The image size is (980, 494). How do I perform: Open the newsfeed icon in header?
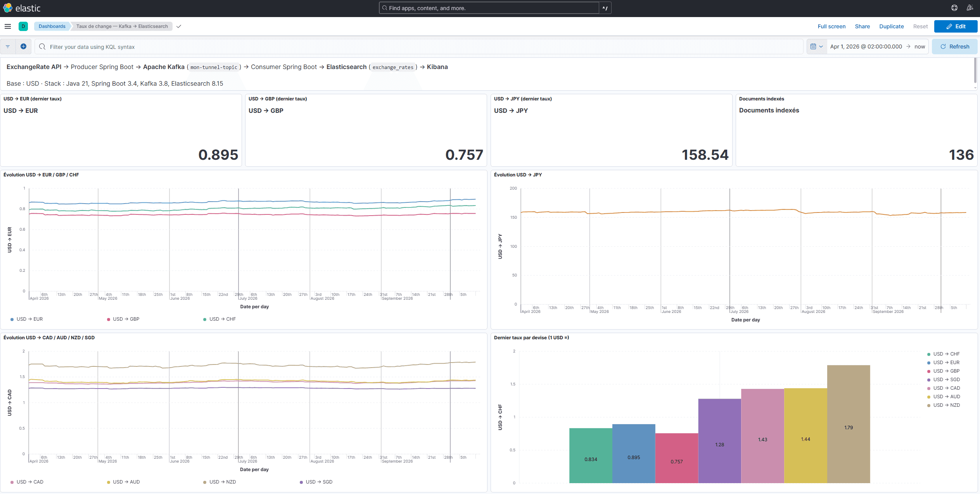click(x=970, y=8)
